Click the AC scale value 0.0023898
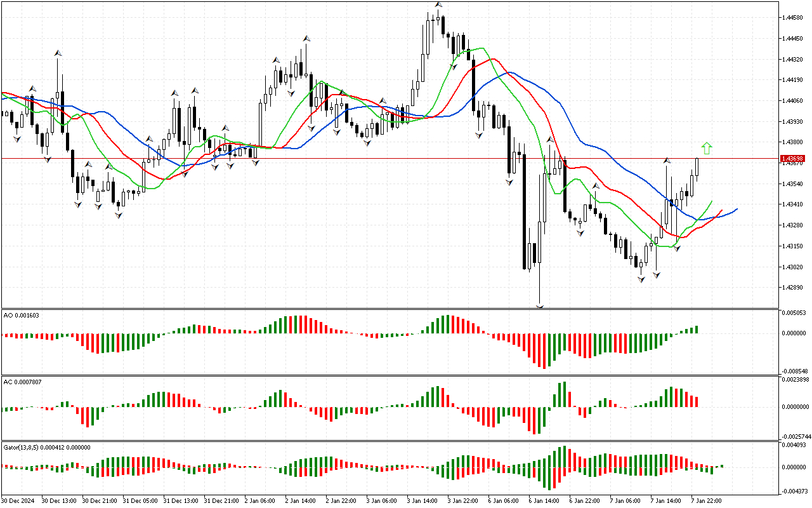812x508 pixels. coord(795,380)
